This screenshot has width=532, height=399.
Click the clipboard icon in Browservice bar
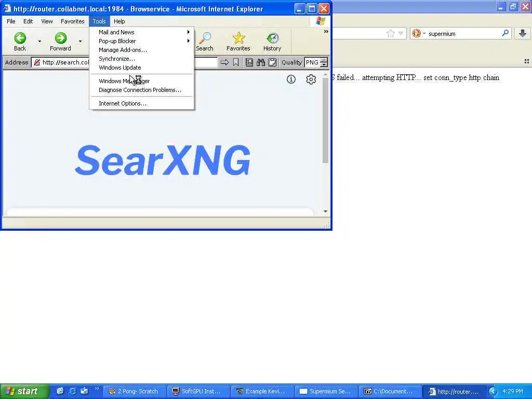(x=272, y=62)
